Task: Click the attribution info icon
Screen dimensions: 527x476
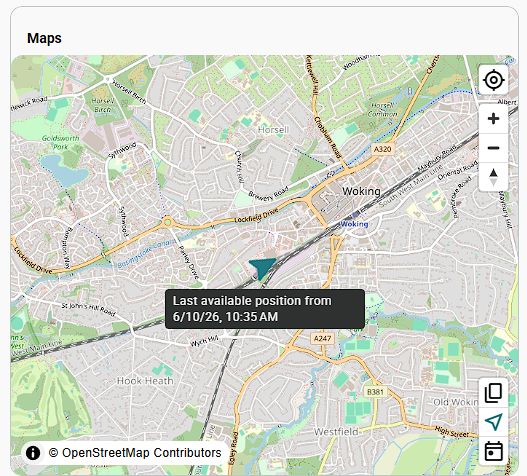Action: click(x=33, y=452)
